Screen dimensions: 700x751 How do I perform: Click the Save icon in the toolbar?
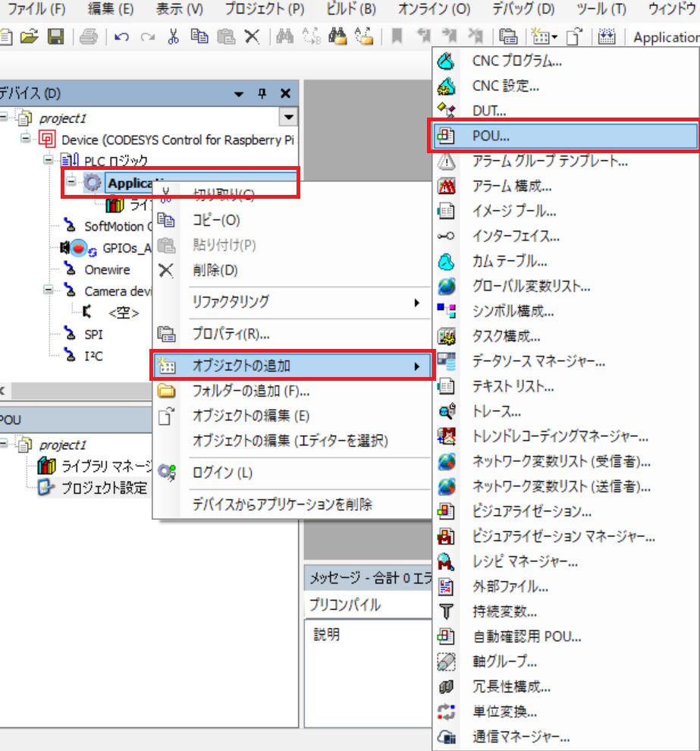click(x=55, y=36)
